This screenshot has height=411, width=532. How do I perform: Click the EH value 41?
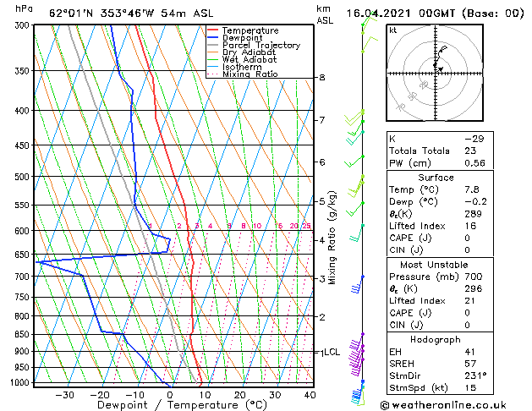click(x=469, y=352)
